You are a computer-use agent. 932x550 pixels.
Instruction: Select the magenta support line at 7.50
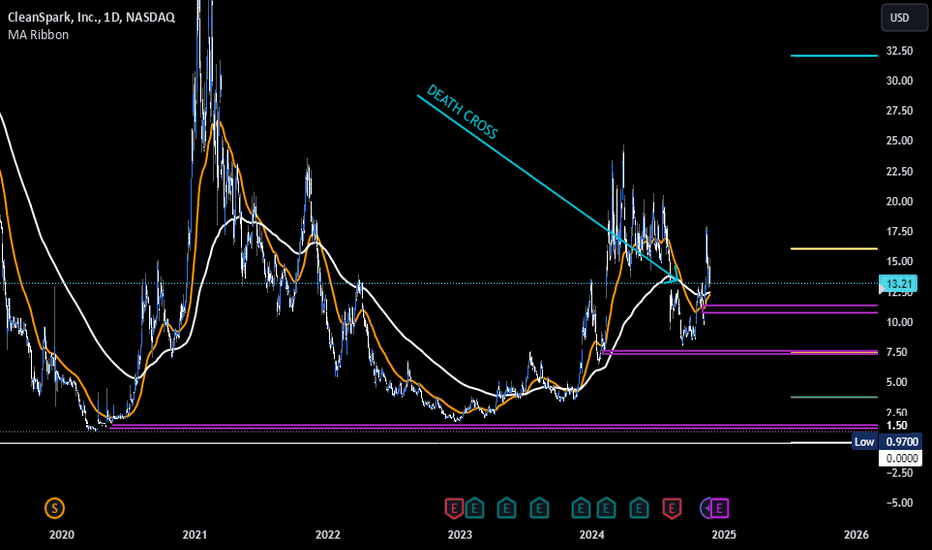coord(740,352)
